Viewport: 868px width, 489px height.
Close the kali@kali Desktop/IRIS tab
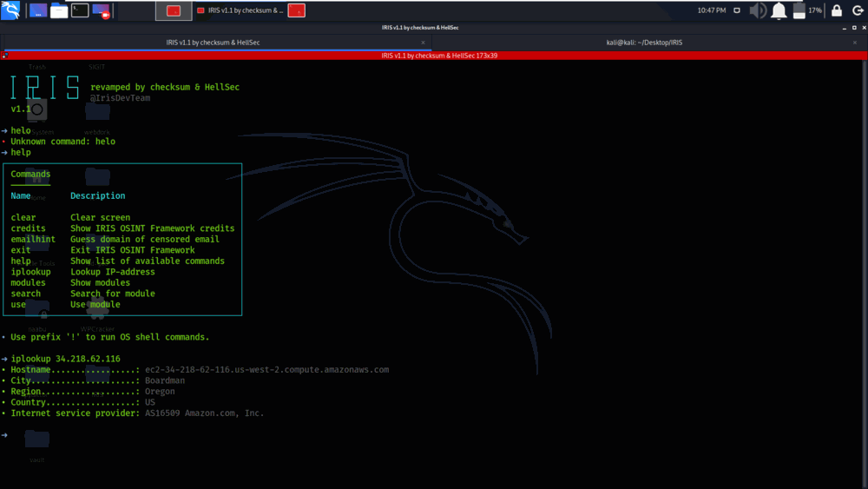click(x=855, y=43)
